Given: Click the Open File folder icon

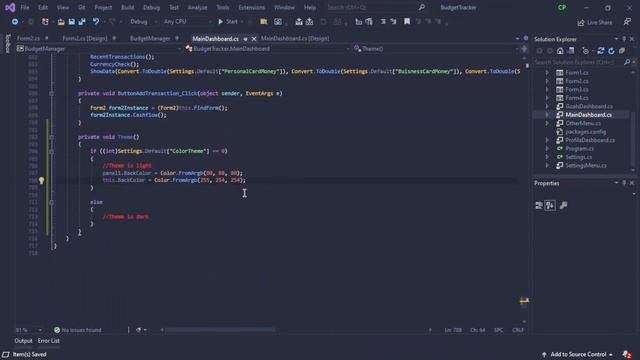Looking at the screenshot, I should [x=61, y=22].
